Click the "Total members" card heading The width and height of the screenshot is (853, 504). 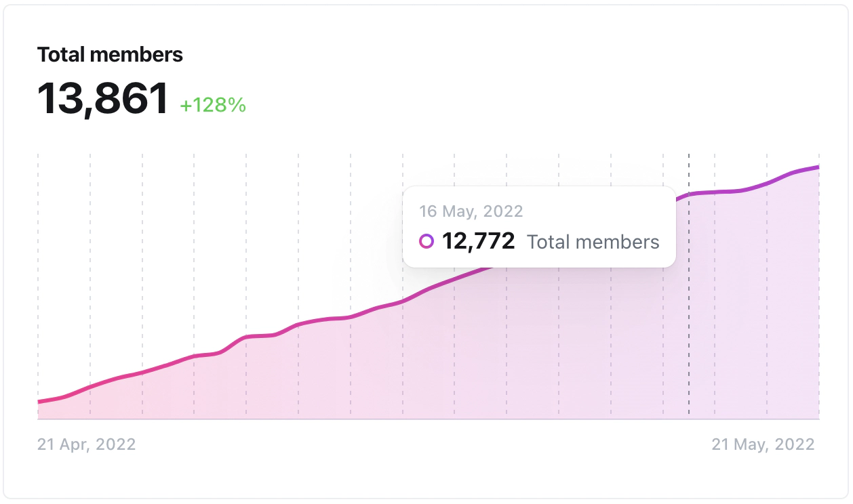110,55
